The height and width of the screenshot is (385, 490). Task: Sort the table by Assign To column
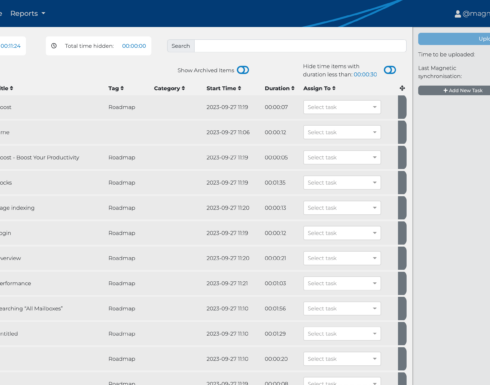tap(319, 88)
